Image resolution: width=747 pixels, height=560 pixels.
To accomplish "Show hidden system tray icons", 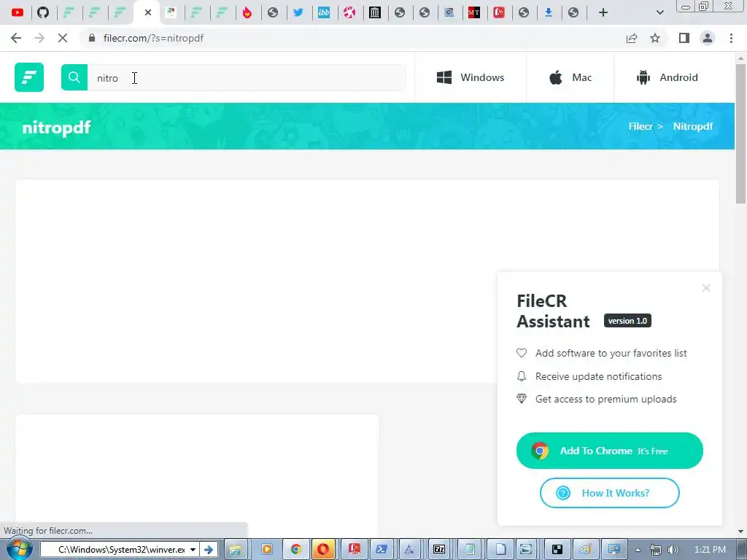I will coord(638,550).
